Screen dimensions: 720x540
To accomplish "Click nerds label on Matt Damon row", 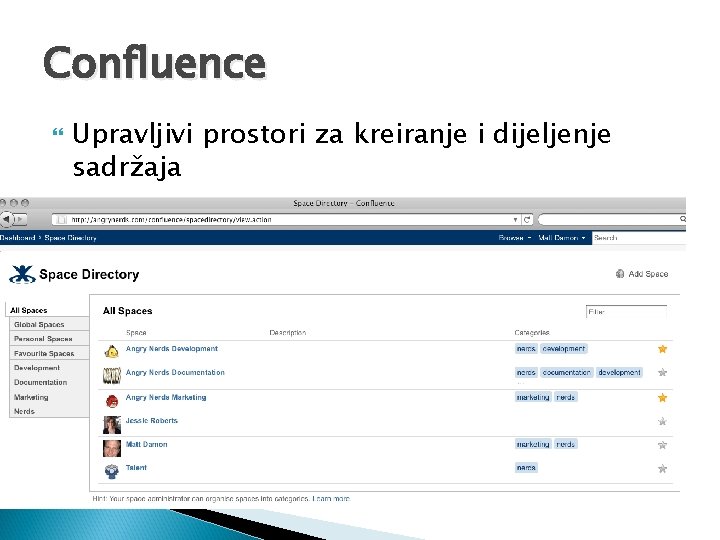I will pyautogui.click(x=565, y=444).
